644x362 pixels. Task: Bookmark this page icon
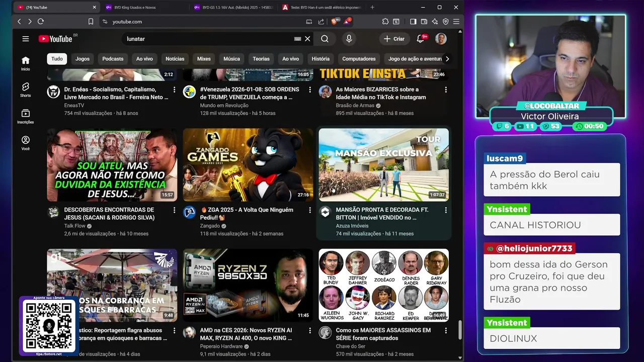91,22
